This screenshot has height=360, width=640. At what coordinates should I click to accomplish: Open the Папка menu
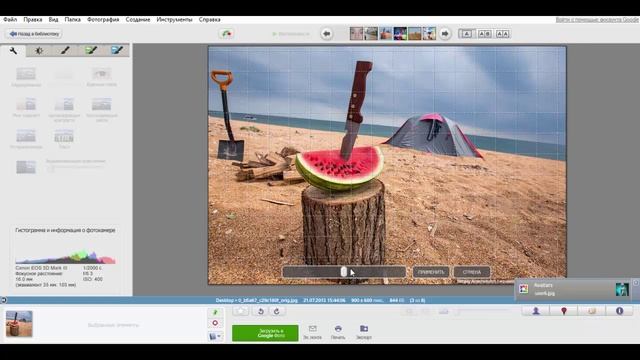point(73,20)
